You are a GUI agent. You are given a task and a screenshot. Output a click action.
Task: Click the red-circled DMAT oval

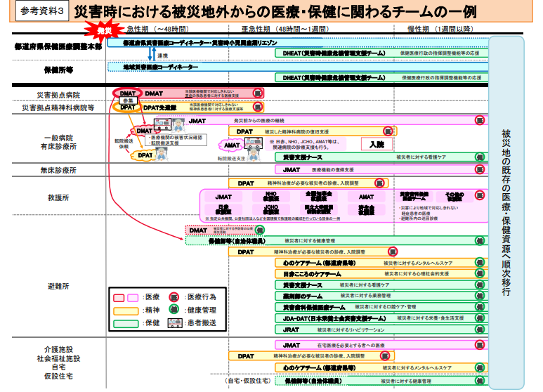[x=127, y=93]
